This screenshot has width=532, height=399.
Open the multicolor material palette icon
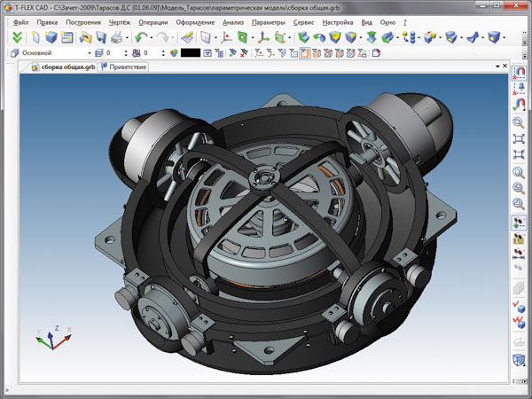coord(174,53)
